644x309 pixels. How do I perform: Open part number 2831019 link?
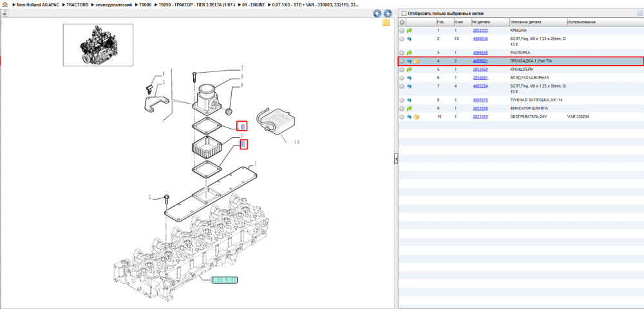(480, 117)
